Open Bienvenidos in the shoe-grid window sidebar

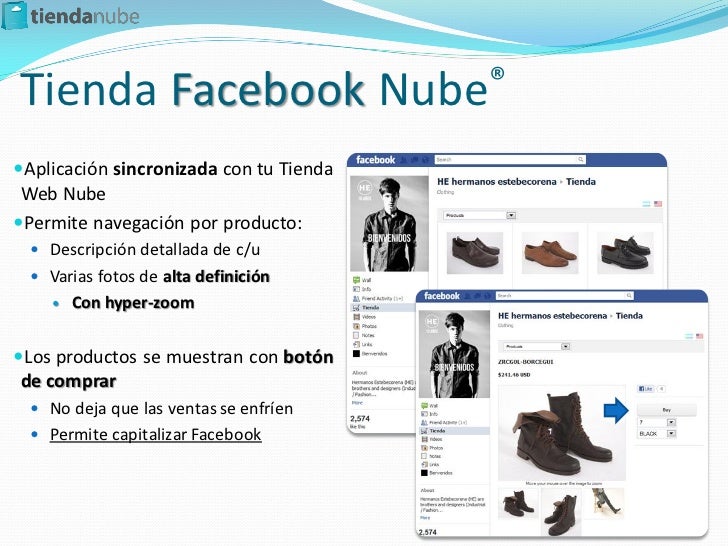click(x=370, y=354)
